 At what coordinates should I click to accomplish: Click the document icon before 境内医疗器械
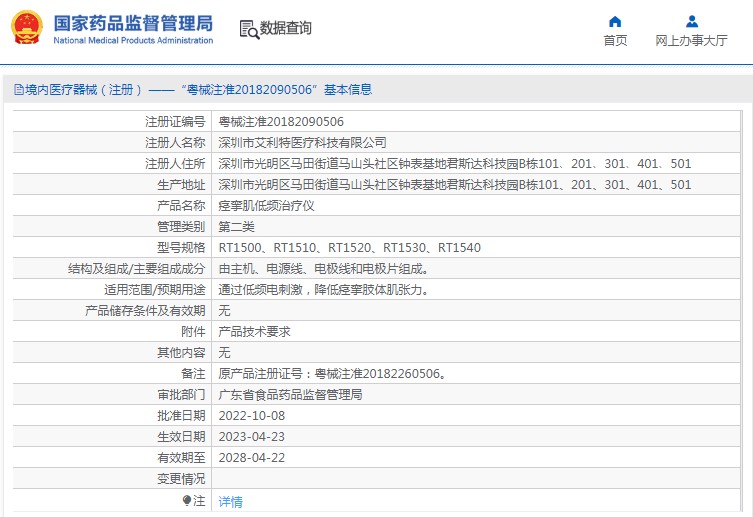coord(19,90)
